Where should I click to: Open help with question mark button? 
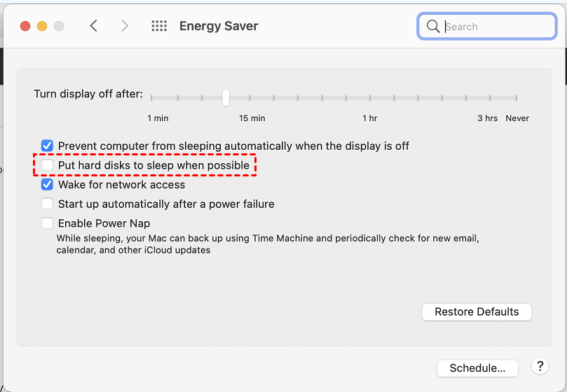click(540, 366)
